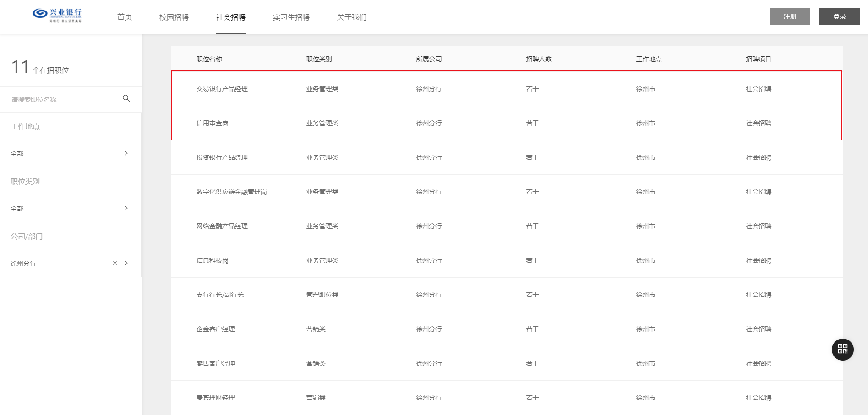Focus the 请搜索职位名称 search field
Viewport: 868px width, 415px height.
pyautogui.click(x=64, y=99)
